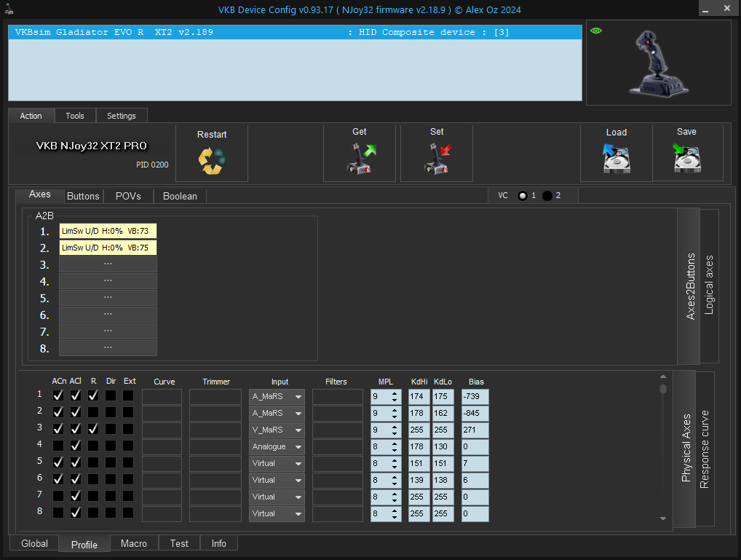Click Bias value -739

coord(475,396)
